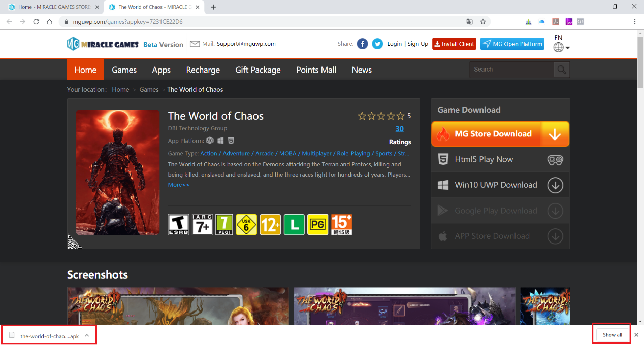Bookmark this page with the star icon
This screenshot has height=345, width=644.
coord(483,22)
